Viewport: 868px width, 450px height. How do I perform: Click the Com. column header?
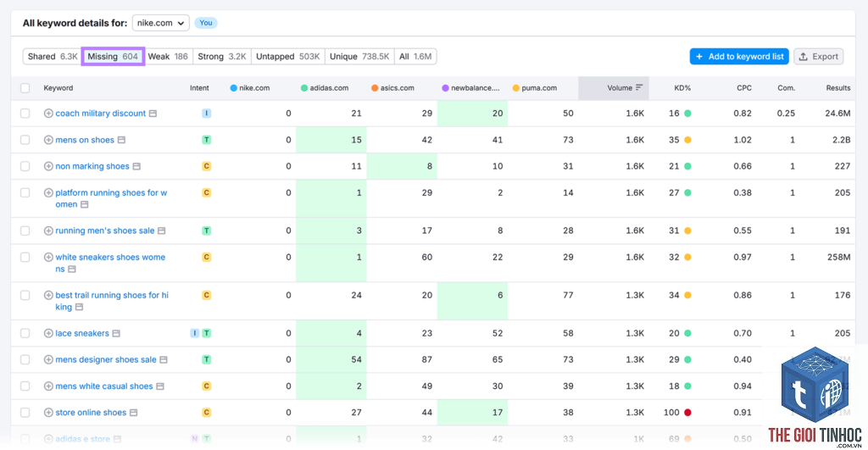(786, 88)
